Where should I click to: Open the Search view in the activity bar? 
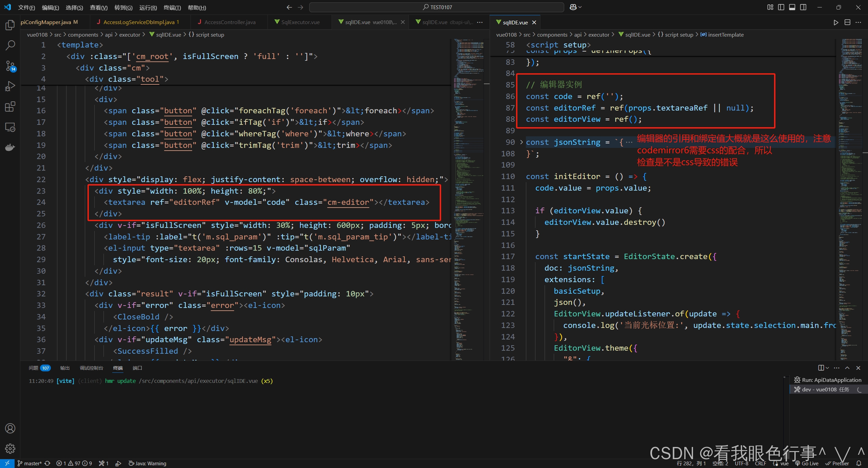point(10,45)
